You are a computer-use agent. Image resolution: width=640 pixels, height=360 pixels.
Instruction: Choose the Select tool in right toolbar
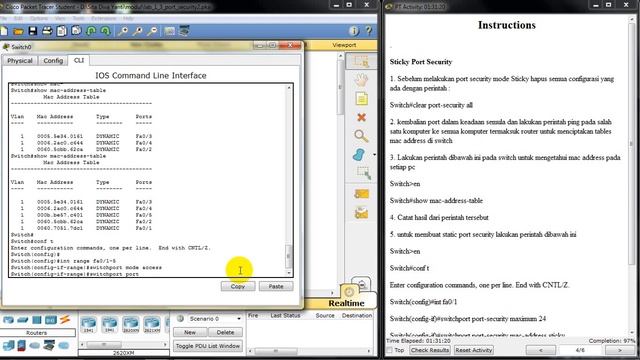pyautogui.click(x=361, y=61)
